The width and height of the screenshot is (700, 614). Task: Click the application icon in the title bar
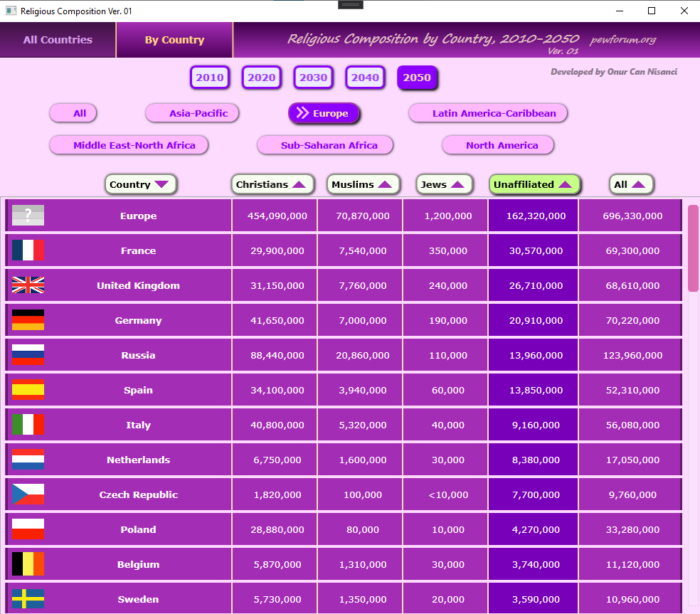(11, 11)
